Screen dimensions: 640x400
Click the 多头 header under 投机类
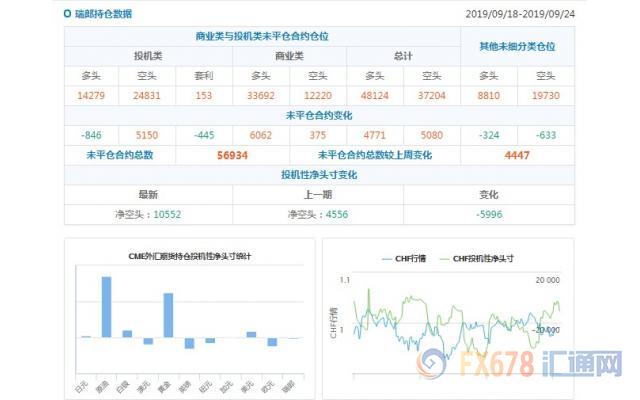click(91, 76)
